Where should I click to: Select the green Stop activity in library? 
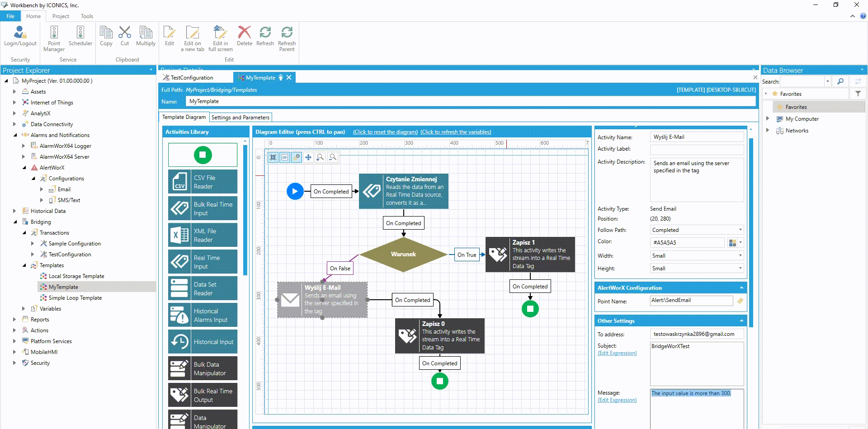[x=203, y=155]
